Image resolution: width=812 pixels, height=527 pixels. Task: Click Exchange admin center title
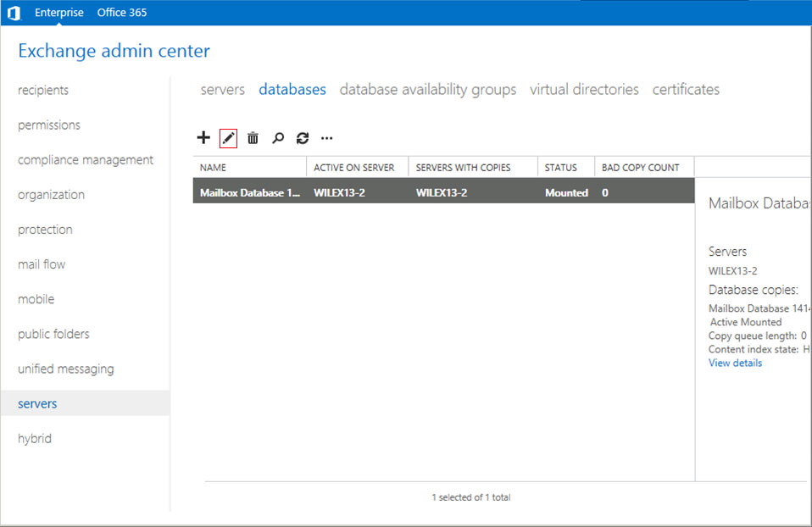pyautogui.click(x=114, y=51)
